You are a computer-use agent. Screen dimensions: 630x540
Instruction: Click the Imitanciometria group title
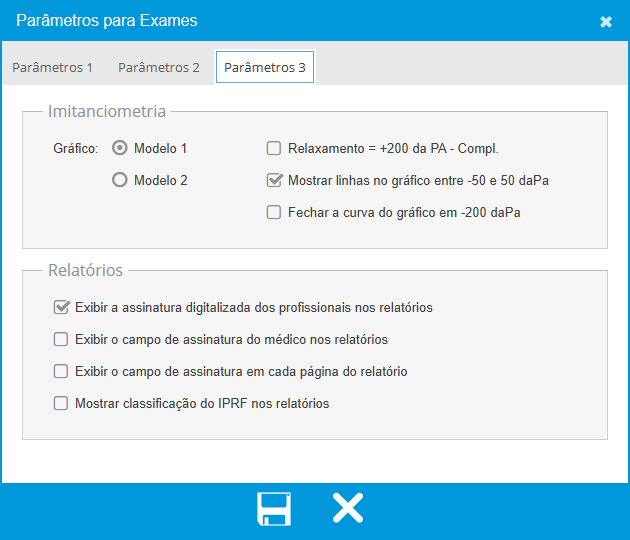point(107,111)
